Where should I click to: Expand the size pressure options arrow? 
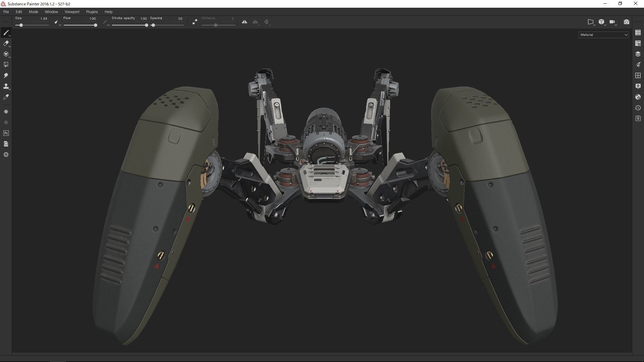[x=60, y=25]
